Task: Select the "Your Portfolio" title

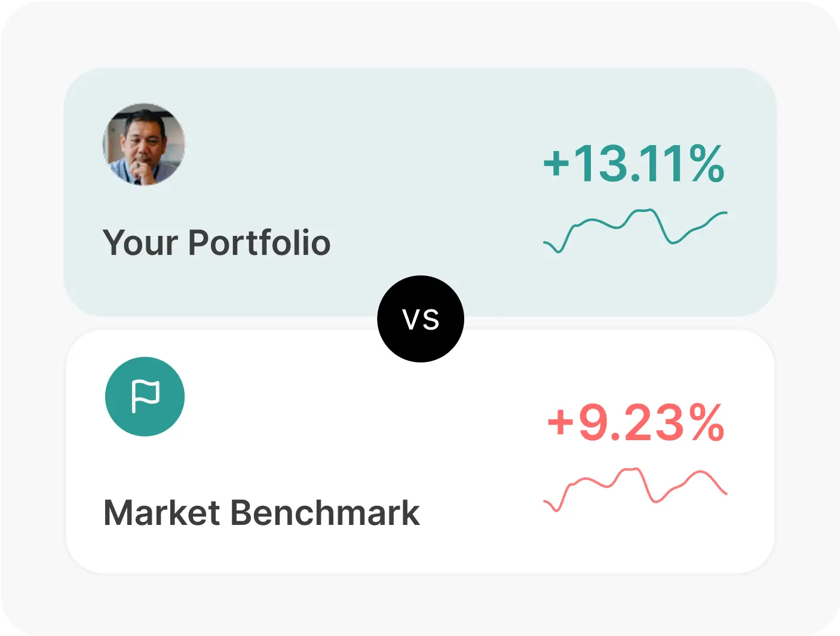Action: (216, 243)
